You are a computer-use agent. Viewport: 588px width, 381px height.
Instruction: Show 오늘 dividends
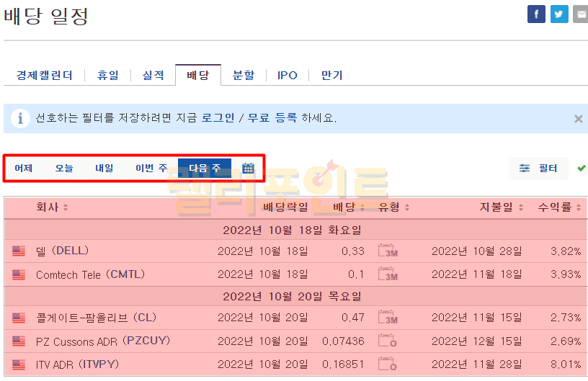pyautogui.click(x=64, y=169)
